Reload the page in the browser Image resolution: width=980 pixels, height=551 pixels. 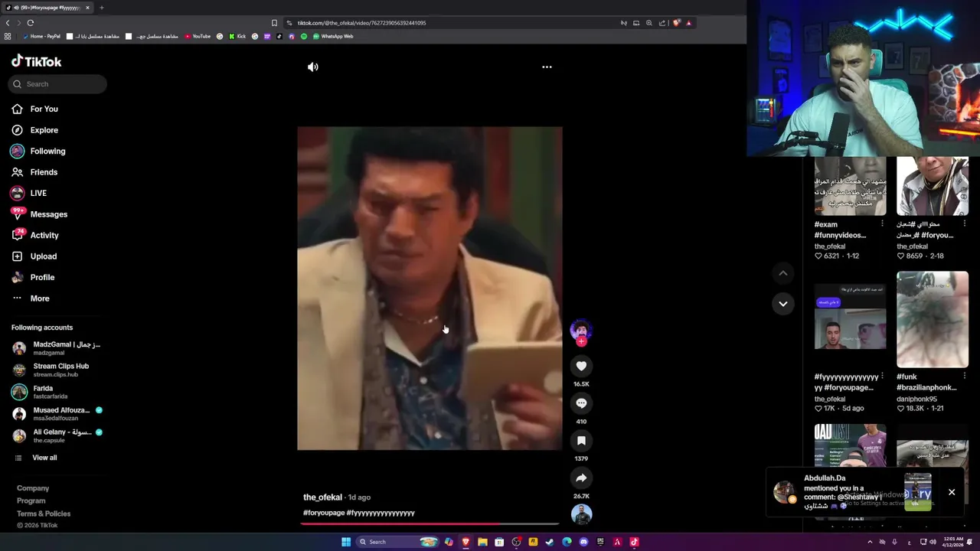pyautogui.click(x=31, y=23)
